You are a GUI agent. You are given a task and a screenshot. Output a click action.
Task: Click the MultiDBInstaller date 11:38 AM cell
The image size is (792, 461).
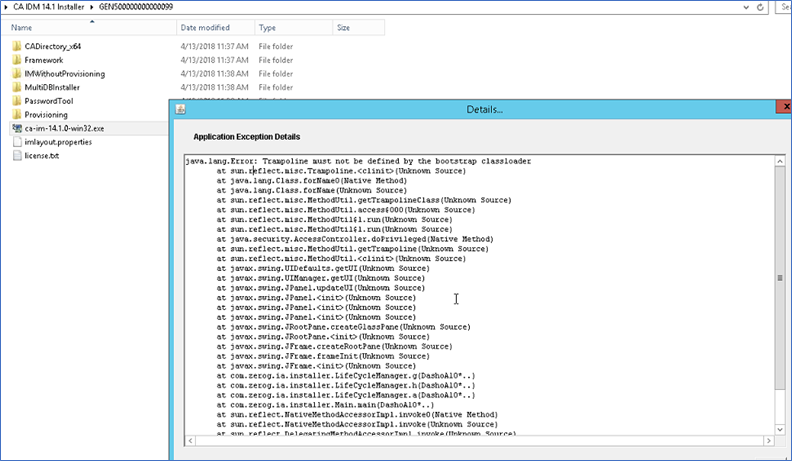(215, 87)
